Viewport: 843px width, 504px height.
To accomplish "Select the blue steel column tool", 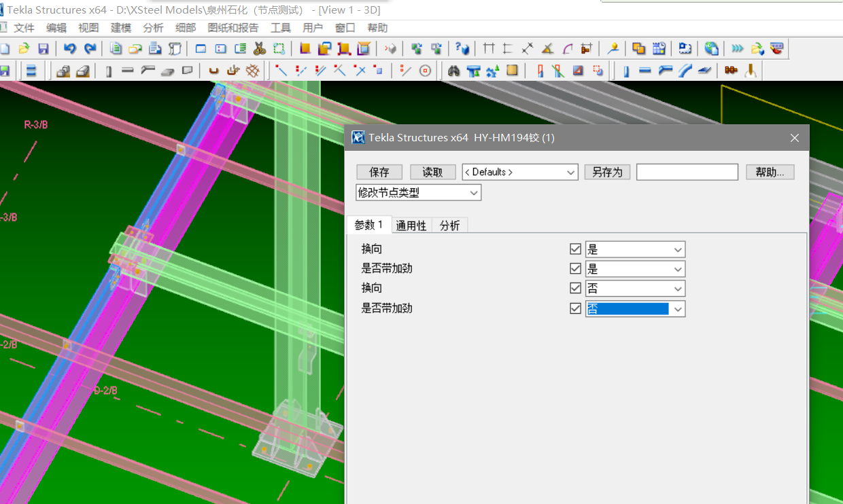I will tap(626, 71).
